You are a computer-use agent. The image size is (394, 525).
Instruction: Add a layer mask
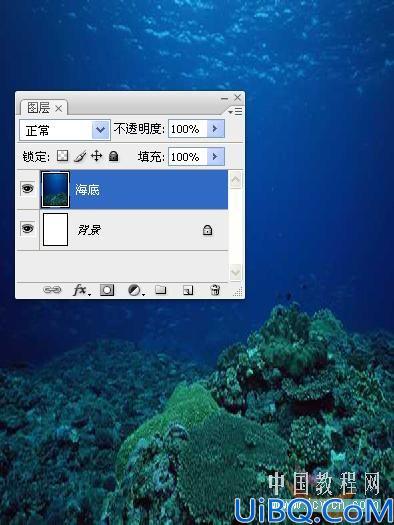pos(107,290)
